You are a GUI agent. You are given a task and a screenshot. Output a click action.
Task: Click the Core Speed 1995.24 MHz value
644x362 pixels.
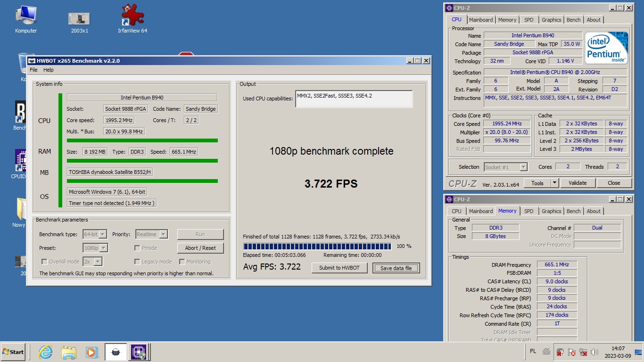507,124
